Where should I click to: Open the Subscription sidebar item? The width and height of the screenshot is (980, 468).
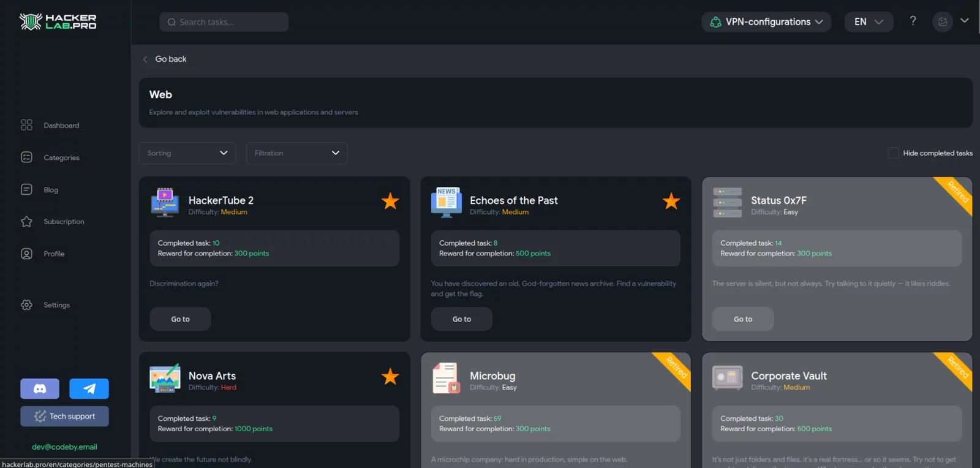click(x=64, y=222)
